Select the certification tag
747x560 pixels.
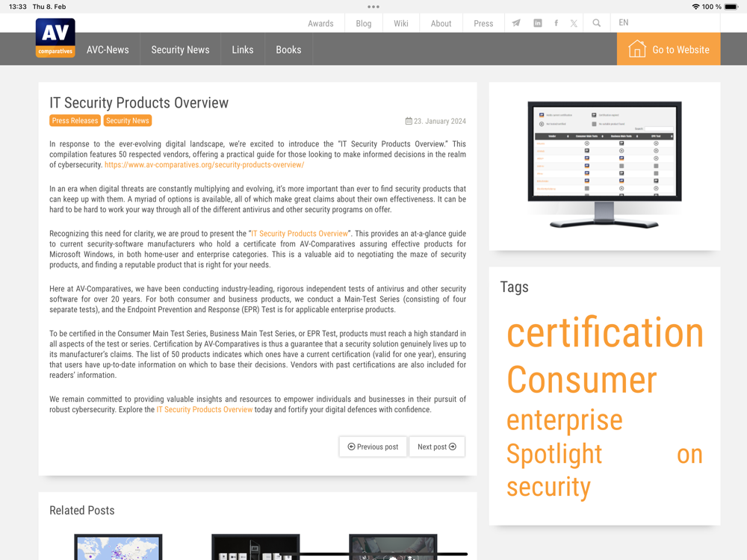(x=605, y=332)
